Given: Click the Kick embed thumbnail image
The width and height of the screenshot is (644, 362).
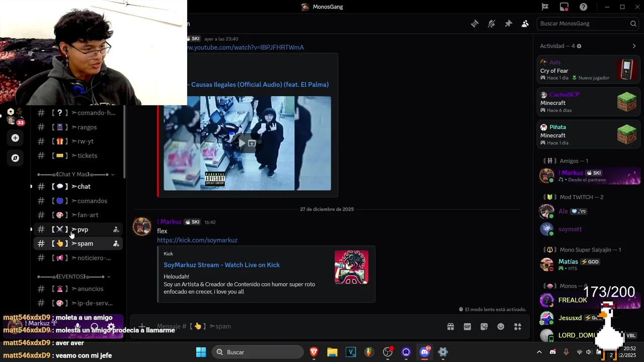Looking at the screenshot, I should pos(351,267).
